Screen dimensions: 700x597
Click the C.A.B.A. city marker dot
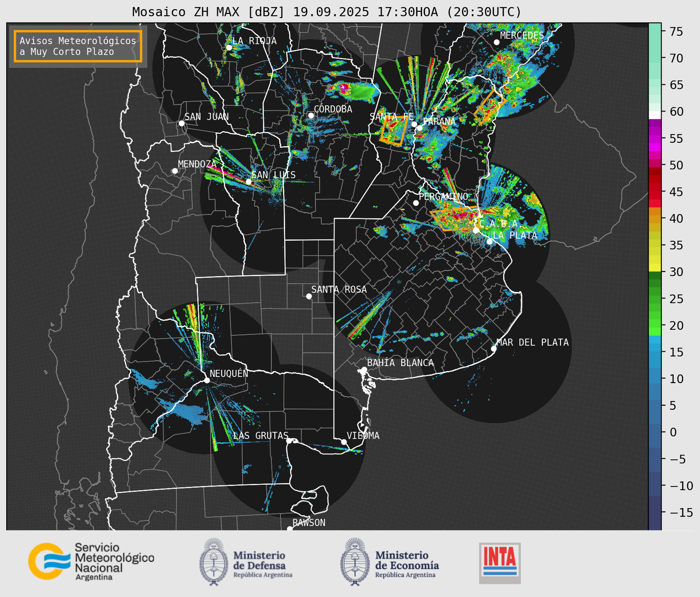tap(476, 230)
